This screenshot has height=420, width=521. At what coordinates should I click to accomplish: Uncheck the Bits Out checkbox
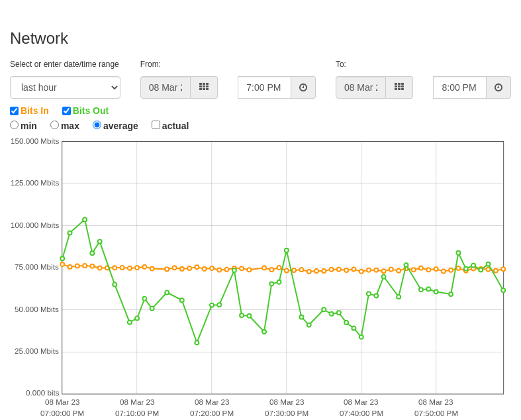(x=66, y=111)
